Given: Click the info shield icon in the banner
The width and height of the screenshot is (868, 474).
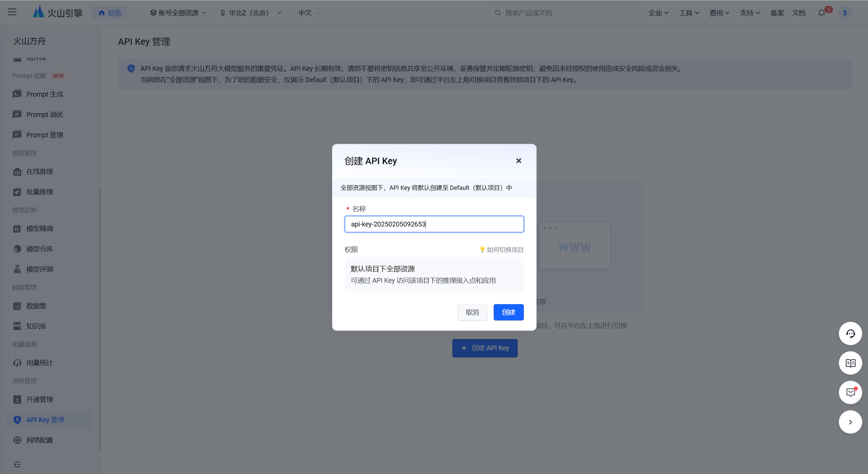Looking at the screenshot, I should click(x=131, y=68).
